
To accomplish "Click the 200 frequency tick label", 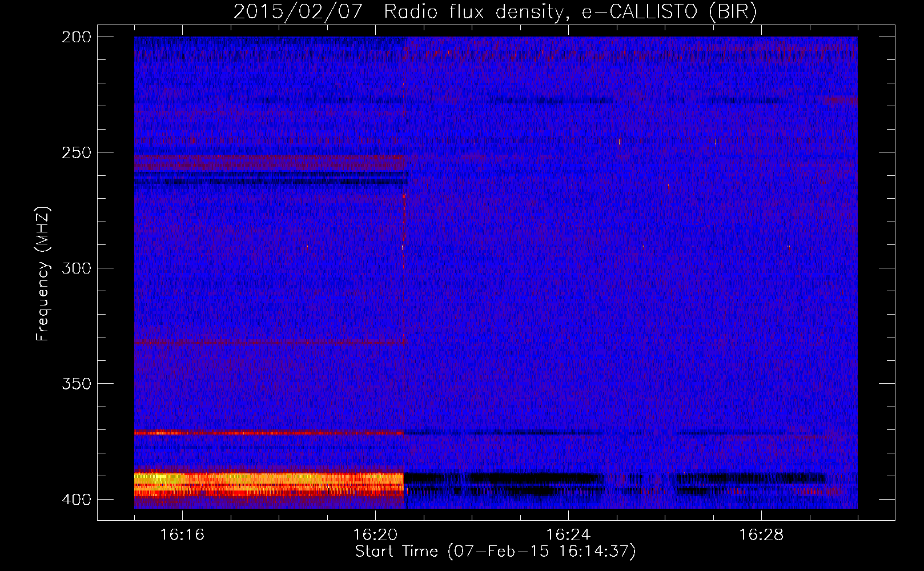I will (77, 37).
